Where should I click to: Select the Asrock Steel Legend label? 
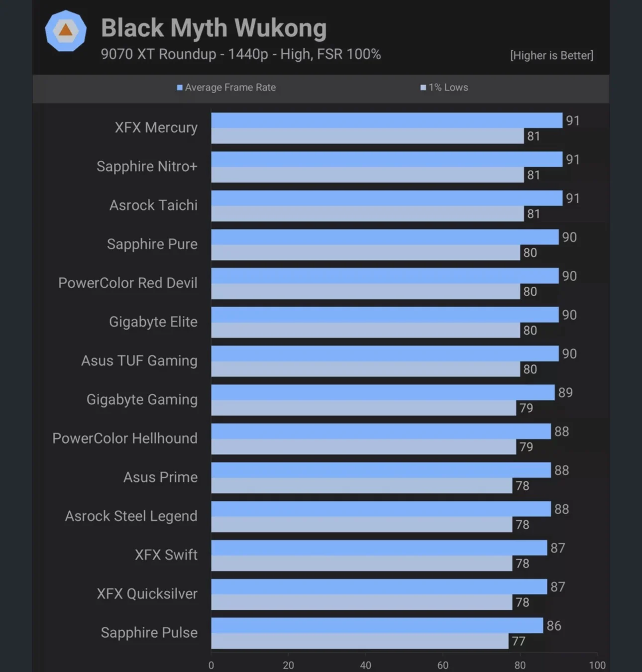131,516
